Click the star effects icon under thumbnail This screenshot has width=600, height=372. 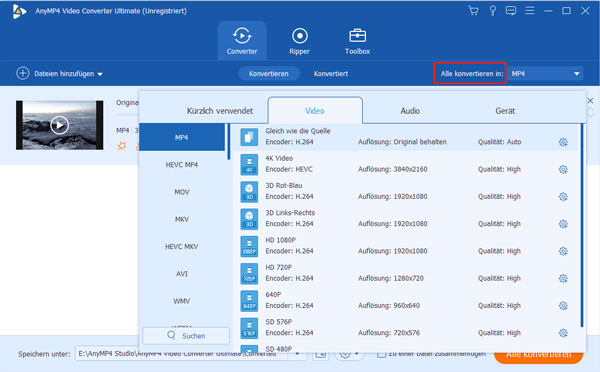122,146
